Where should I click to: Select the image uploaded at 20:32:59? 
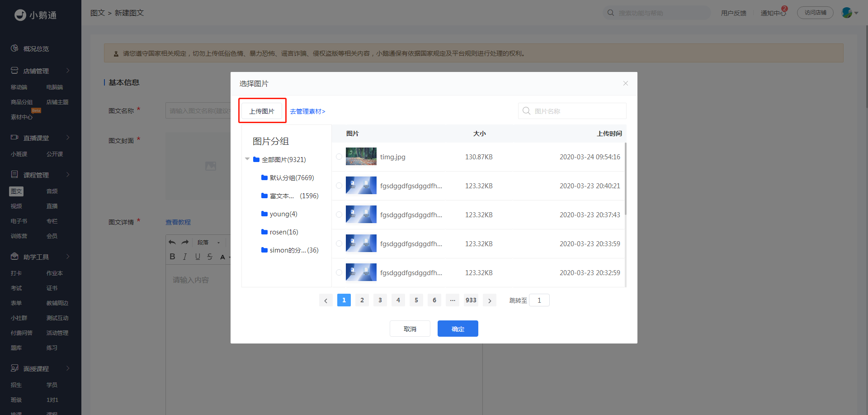point(339,272)
